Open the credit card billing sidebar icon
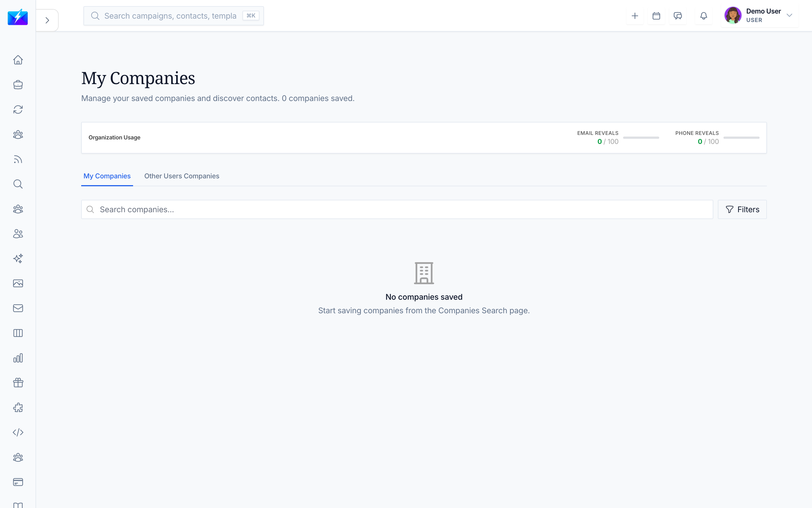 (x=18, y=482)
